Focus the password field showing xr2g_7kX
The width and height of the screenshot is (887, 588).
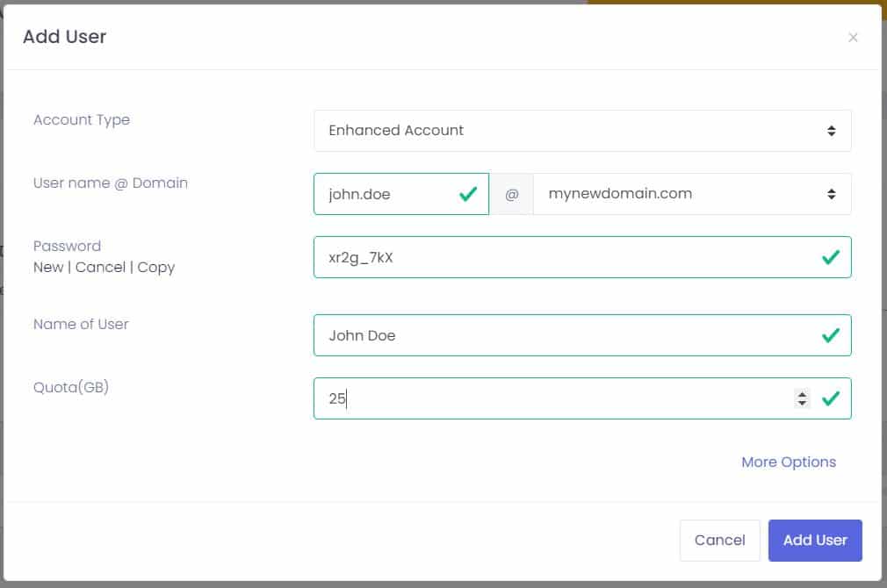point(562,257)
